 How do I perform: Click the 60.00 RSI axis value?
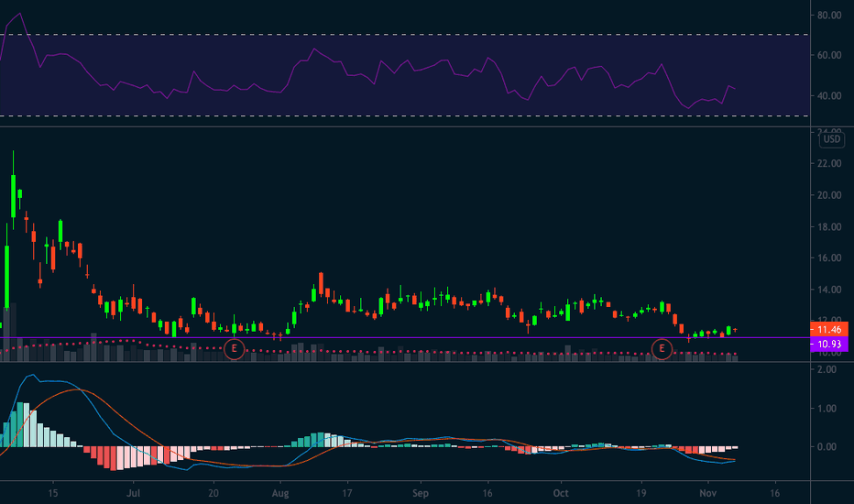(829, 55)
